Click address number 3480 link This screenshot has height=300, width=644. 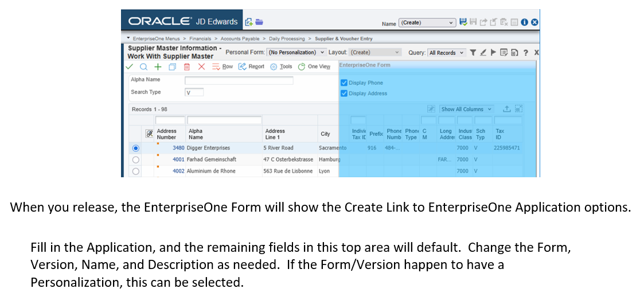pos(178,148)
